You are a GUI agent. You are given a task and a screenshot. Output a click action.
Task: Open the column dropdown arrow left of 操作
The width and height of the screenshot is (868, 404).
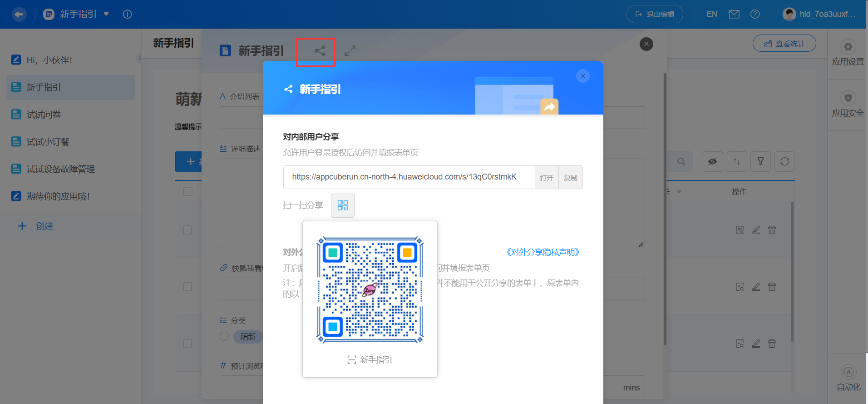pos(679,192)
